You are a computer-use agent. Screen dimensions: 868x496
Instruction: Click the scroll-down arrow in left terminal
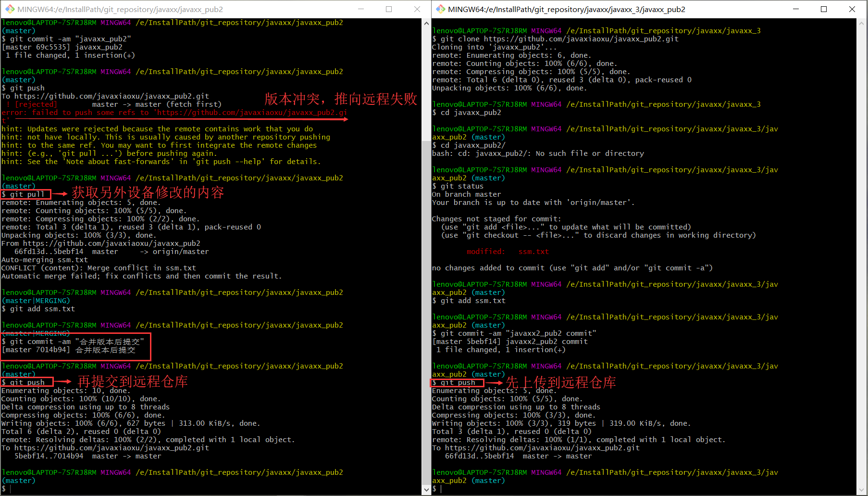point(426,490)
